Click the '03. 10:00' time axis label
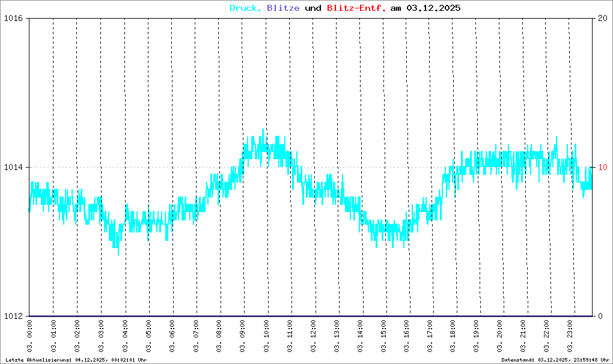Image resolution: width=613 pixels, height=364 pixels. click(267, 336)
